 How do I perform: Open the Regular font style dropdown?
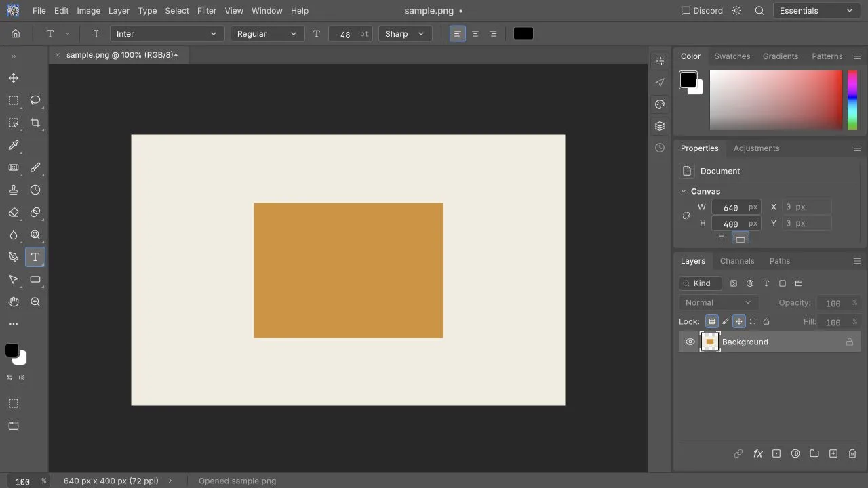point(268,34)
